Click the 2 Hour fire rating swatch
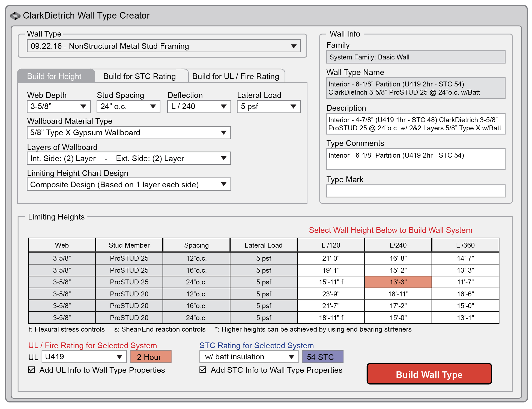 (x=151, y=357)
